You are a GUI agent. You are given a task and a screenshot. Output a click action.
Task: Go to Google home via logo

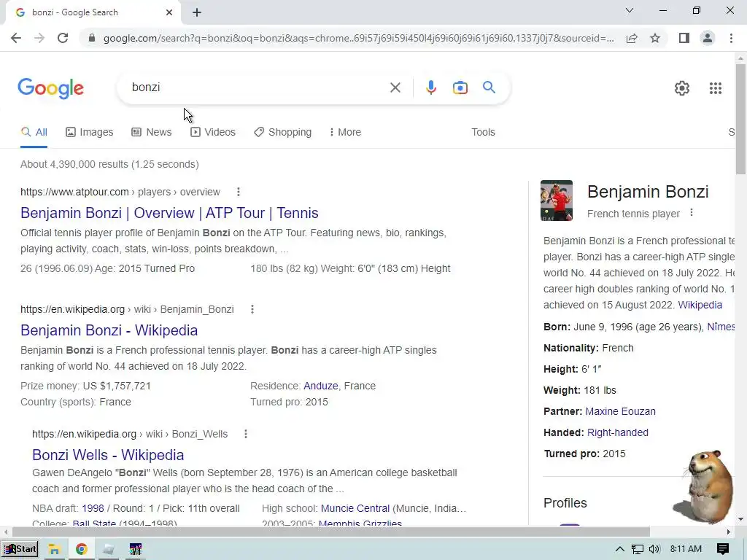click(x=51, y=88)
